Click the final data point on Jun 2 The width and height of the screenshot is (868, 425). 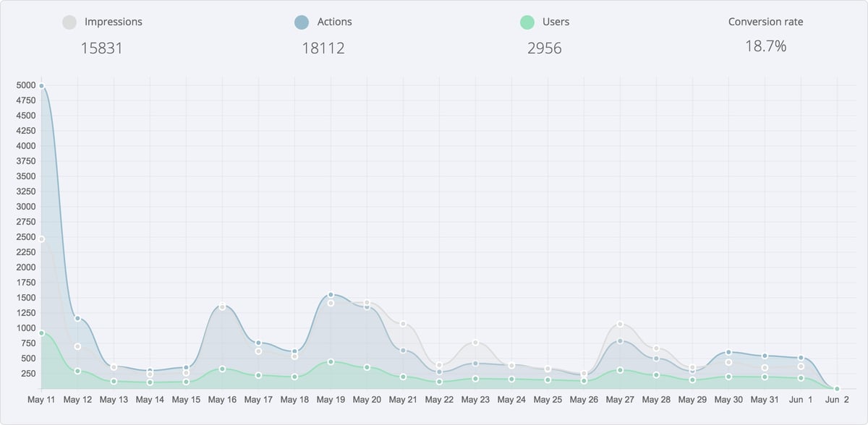pyautogui.click(x=837, y=389)
